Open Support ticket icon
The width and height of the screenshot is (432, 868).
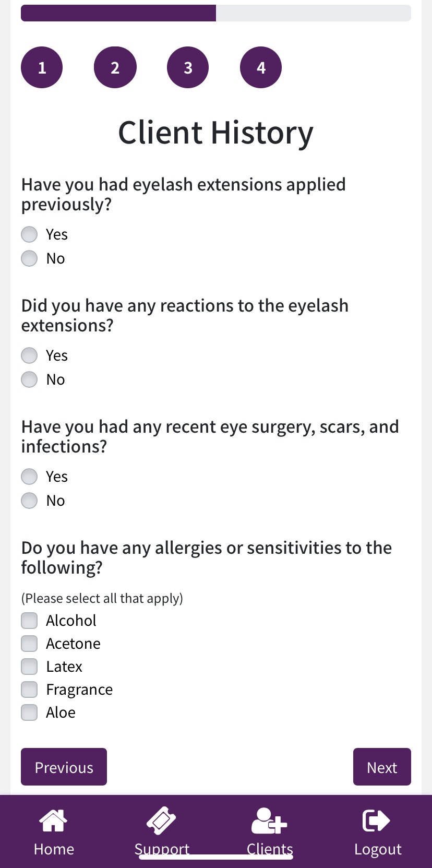(161, 821)
